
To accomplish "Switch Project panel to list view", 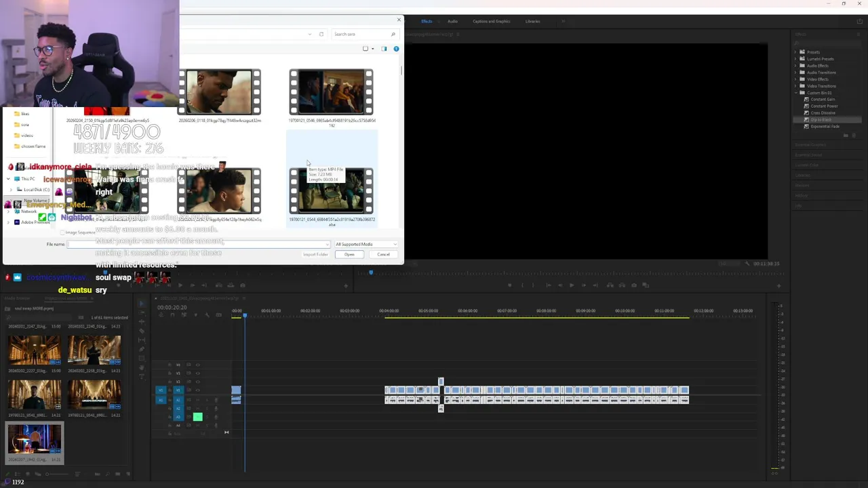I will 17,474.
